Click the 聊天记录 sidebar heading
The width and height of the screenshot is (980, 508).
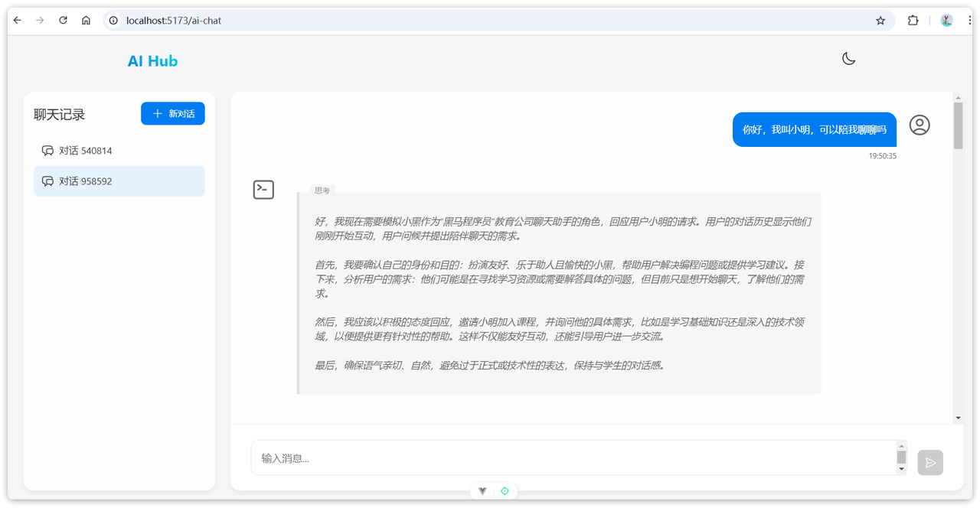pyautogui.click(x=60, y=115)
